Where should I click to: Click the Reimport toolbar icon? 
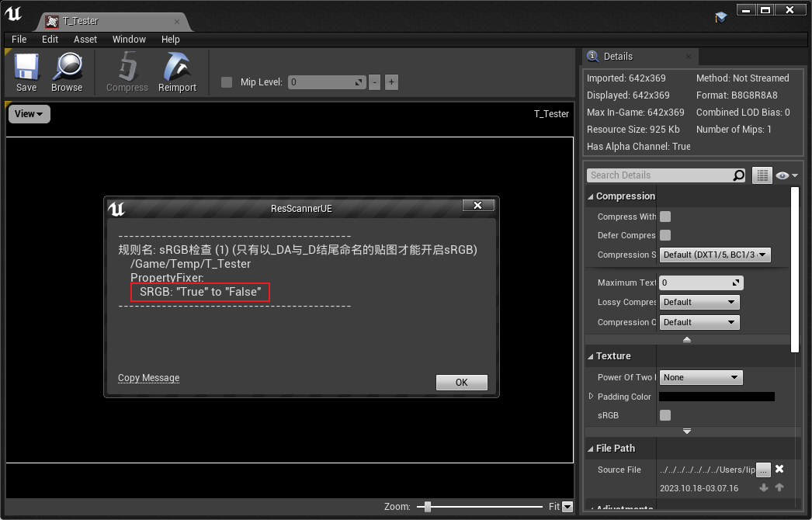(x=177, y=68)
